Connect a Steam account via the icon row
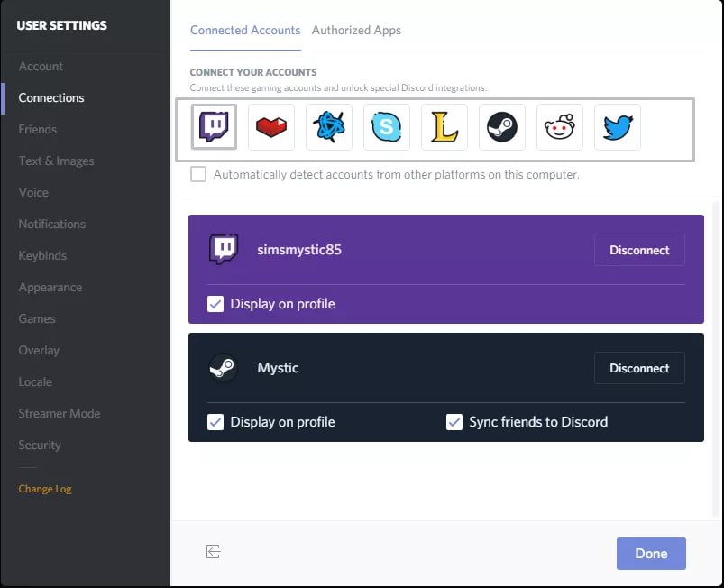724x588 pixels. coord(502,126)
